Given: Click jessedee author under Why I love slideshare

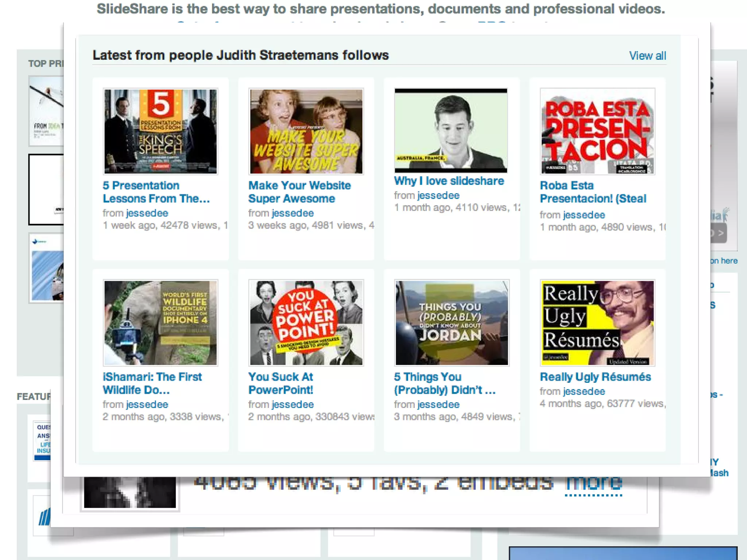Looking at the screenshot, I should (x=438, y=196).
